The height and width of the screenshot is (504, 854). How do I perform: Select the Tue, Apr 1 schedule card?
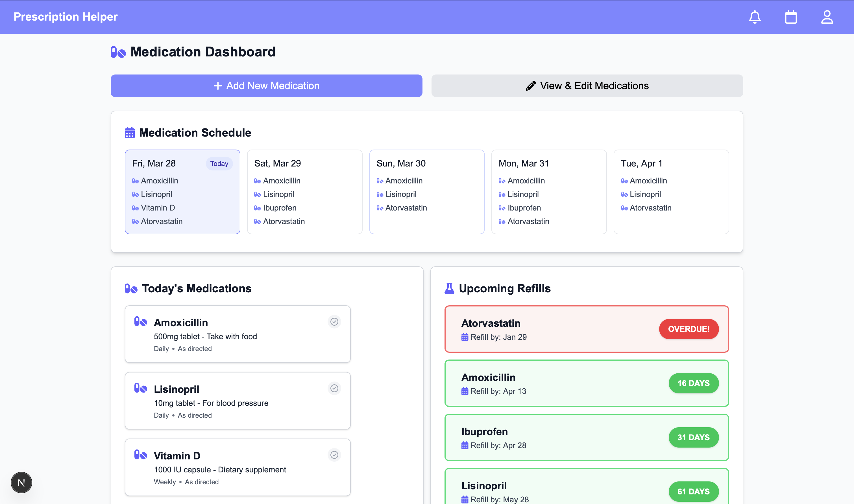pos(671,192)
